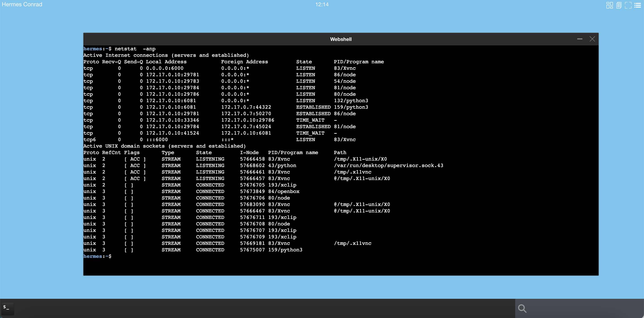
Task: Toggle fullscreen mode icon in top bar
Action: (x=628, y=5)
